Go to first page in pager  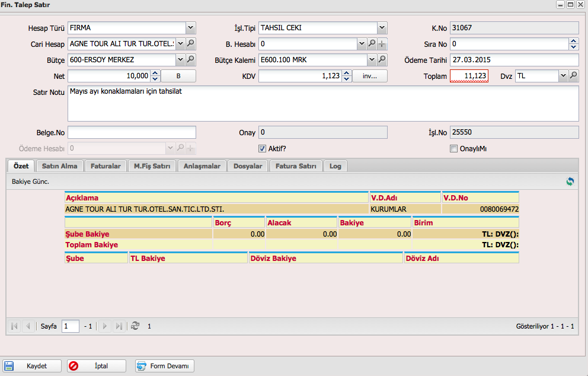pyautogui.click(x=15, y=326)
